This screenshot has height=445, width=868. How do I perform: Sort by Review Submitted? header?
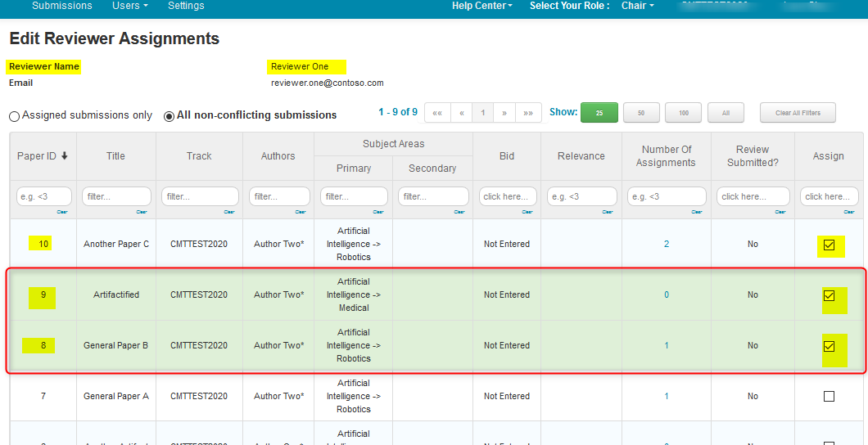(753, 156)
